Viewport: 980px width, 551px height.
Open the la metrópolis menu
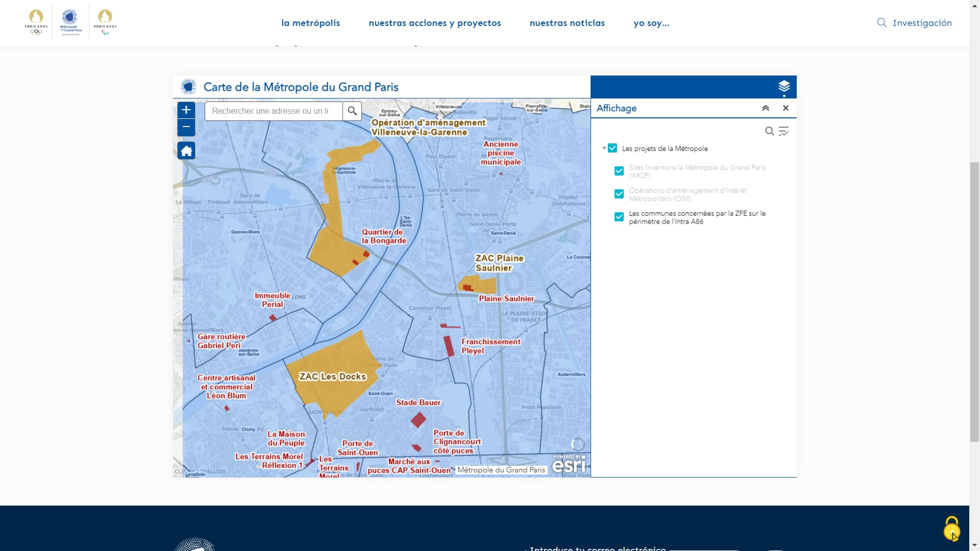(x=310, y=23)
